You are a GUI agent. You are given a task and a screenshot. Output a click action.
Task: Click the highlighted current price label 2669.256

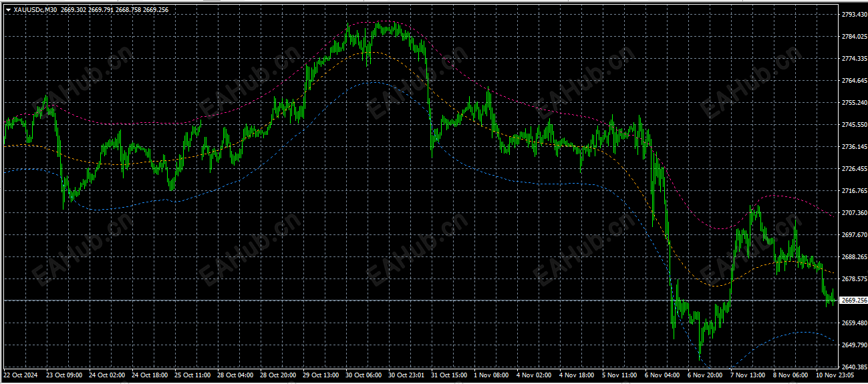point(853,301)
